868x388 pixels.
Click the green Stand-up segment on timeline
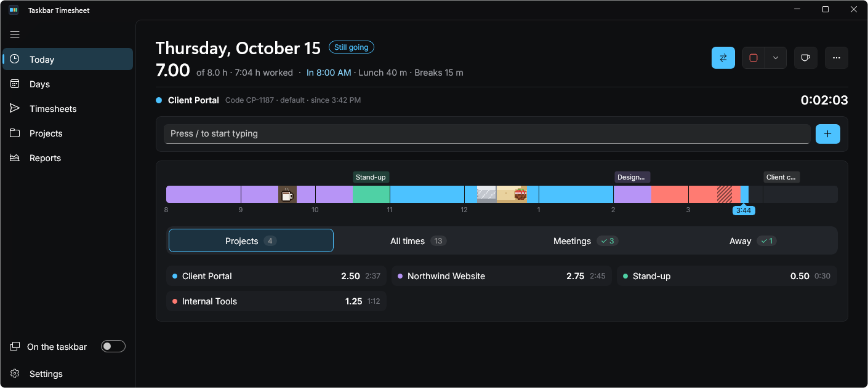click(x=371, y=194)
